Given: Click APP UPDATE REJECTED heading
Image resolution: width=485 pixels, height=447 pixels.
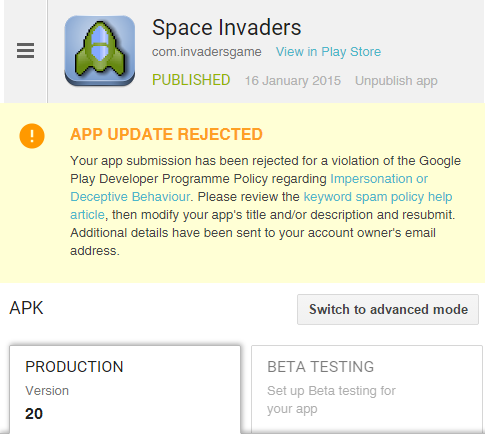Looking at the screenshot, I should (166, 134).
